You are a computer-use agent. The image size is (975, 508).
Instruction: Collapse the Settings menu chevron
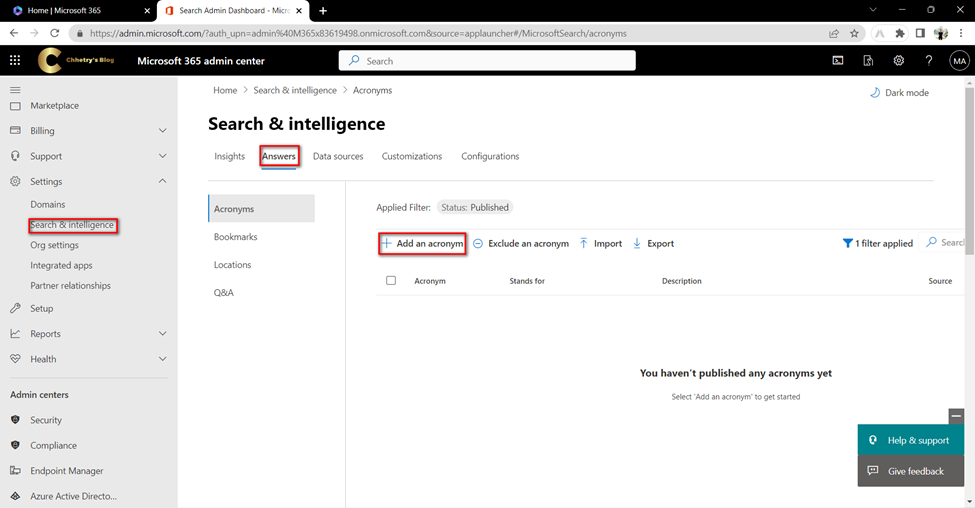162,181
